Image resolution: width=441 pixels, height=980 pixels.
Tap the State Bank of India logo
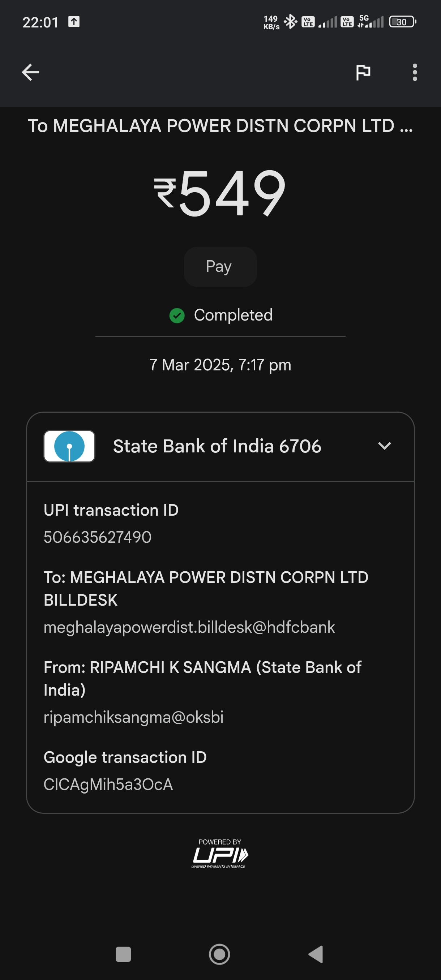click(69, 446)
